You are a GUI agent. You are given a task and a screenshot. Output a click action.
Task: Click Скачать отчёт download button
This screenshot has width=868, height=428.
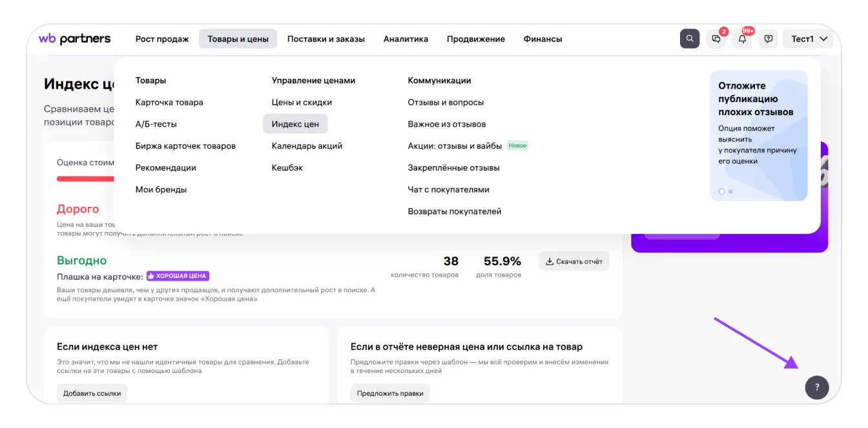click(x=574, y=261)
